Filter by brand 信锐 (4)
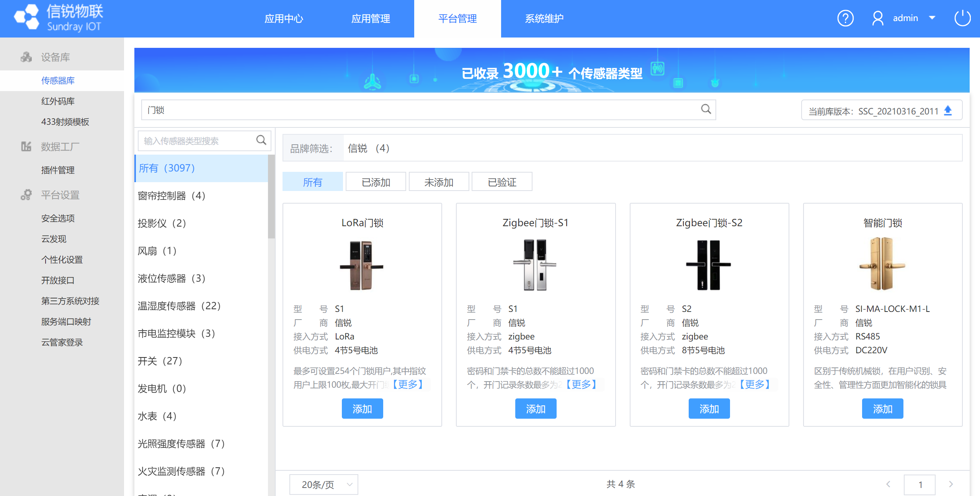Screen dimensions: 980x496 click(x=368, y=148)
